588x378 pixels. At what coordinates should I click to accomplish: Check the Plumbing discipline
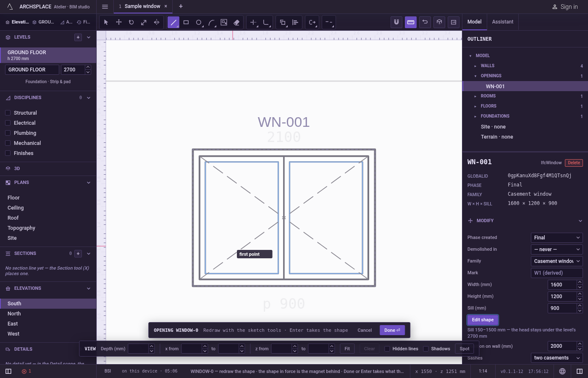[8, 133]
